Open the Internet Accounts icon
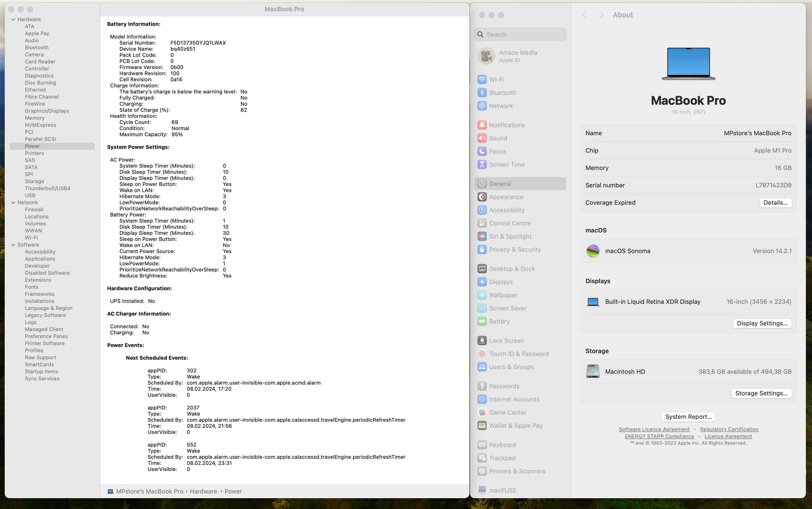 [482, 399]
